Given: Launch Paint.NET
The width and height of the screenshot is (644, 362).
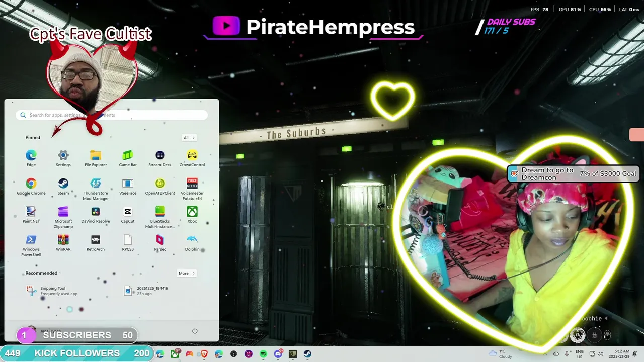Looking at the screenshot, I should (x=31, y=215).
